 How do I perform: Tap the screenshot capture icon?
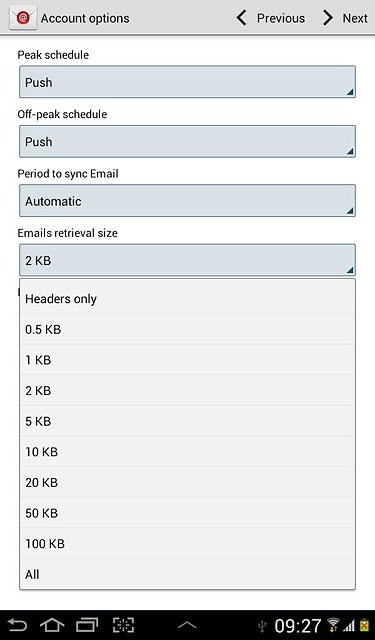(x=123, y=625)
